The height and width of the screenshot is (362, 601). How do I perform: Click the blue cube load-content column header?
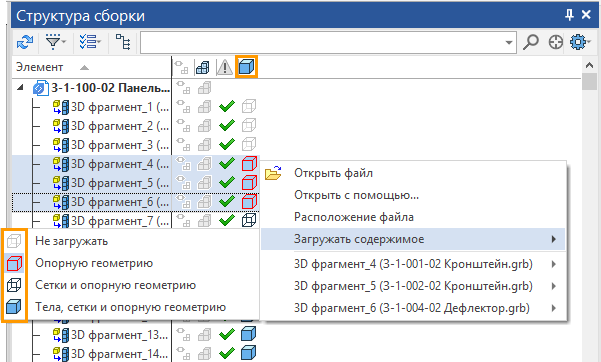[x=246, y=67]
